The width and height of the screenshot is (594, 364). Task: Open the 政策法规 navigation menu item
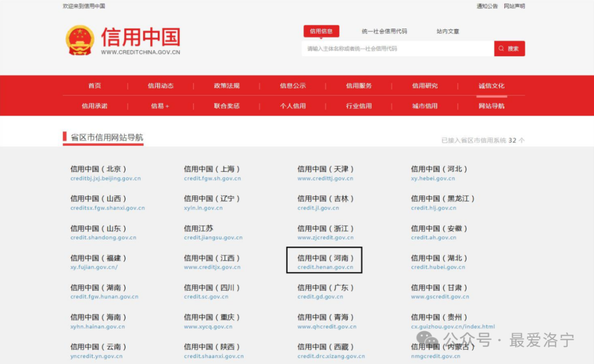tap(227, 86)
